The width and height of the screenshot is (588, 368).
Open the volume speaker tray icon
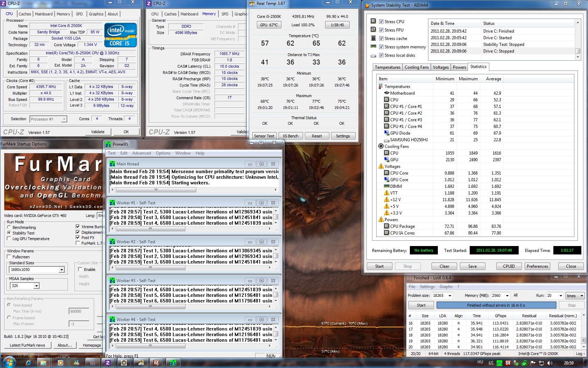550,363
